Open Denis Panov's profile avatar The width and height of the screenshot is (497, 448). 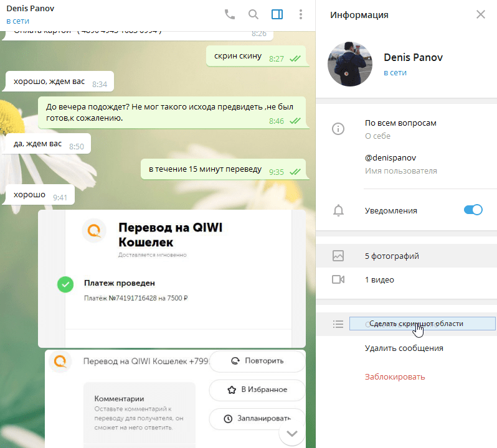351,64
